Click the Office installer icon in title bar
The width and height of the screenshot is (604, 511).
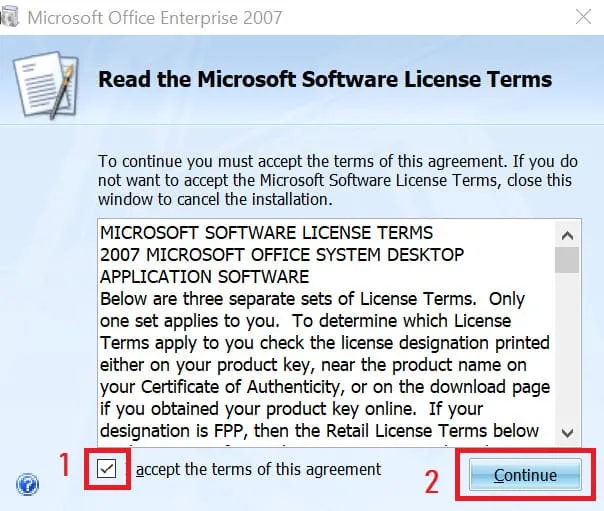[x=8, y=17]
